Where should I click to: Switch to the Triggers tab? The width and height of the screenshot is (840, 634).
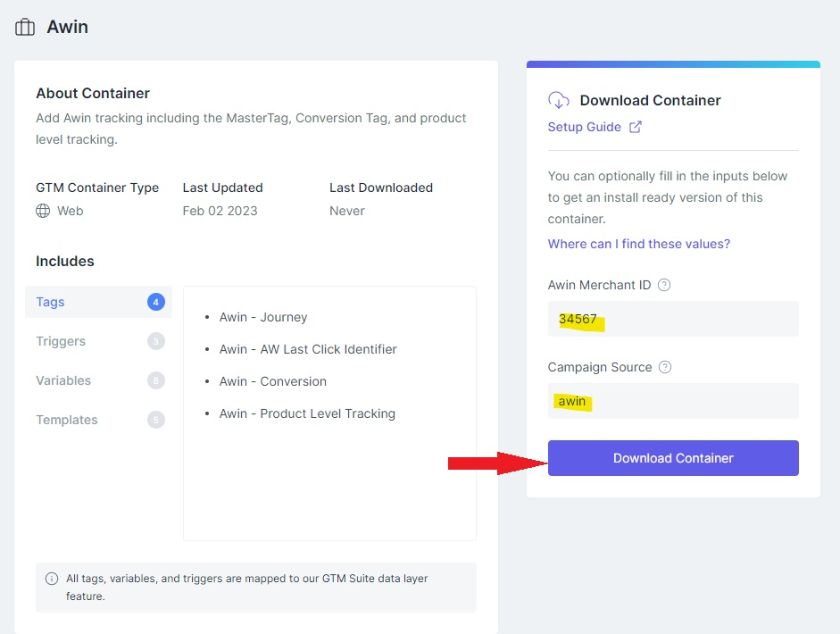tap(98, 341)
